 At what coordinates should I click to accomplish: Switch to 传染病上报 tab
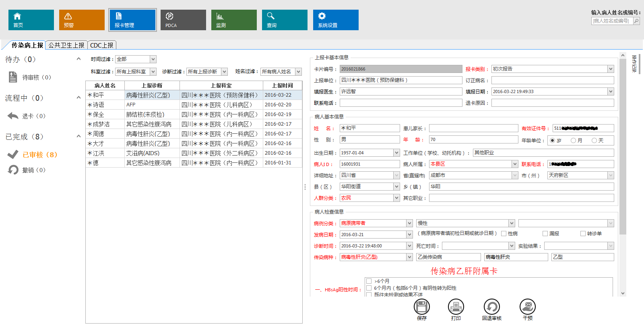coord(27,45)
